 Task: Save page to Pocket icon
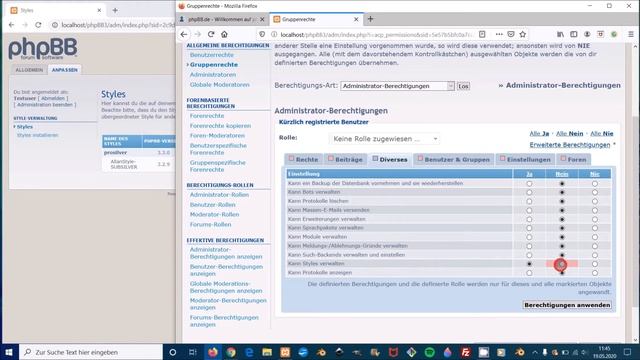click(x=511, y=34)
